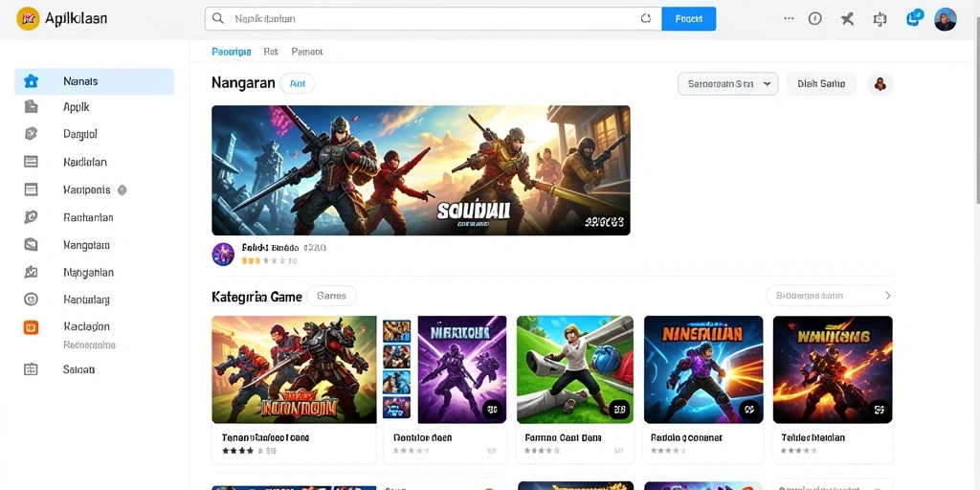
Task: Switch to the Pement tab
Action: point(307,52)
